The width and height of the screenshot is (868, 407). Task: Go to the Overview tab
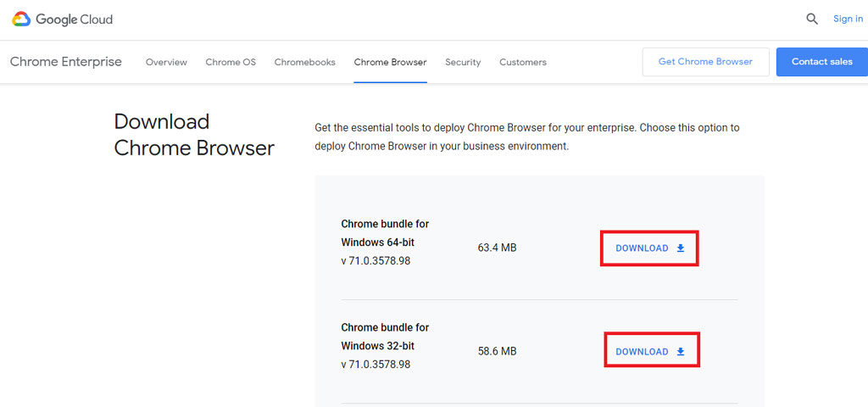pyautogui.click(x=166, y=62)
